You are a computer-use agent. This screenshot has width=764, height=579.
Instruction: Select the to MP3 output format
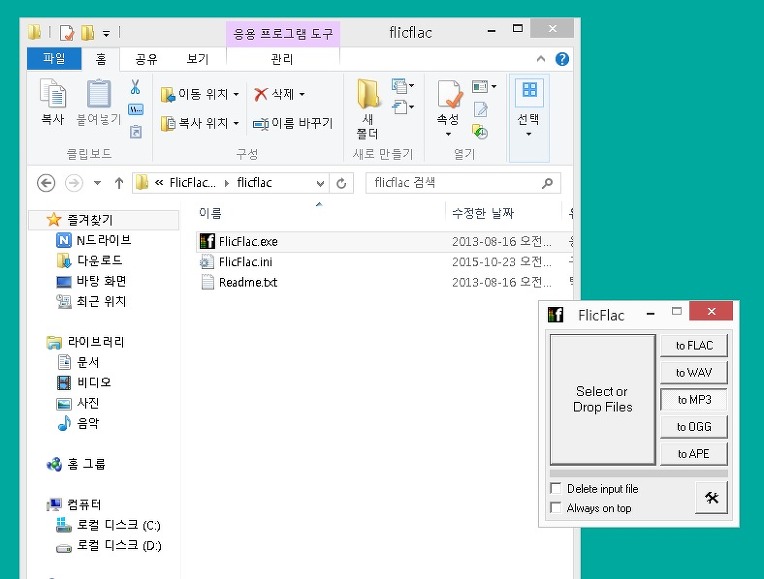tap(693, 400)
